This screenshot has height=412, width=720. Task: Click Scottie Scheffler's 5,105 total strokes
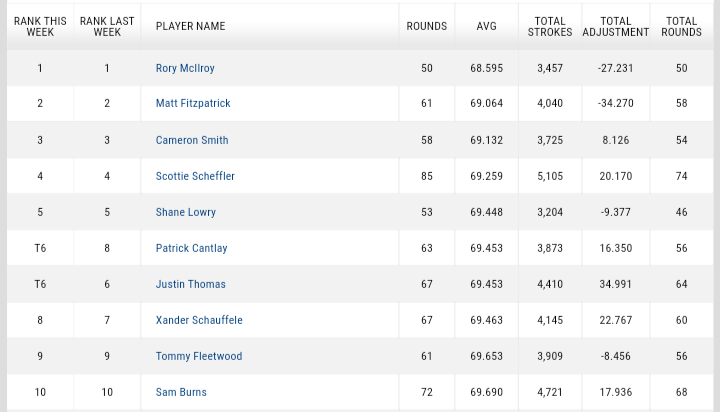(x=550, y=176)
